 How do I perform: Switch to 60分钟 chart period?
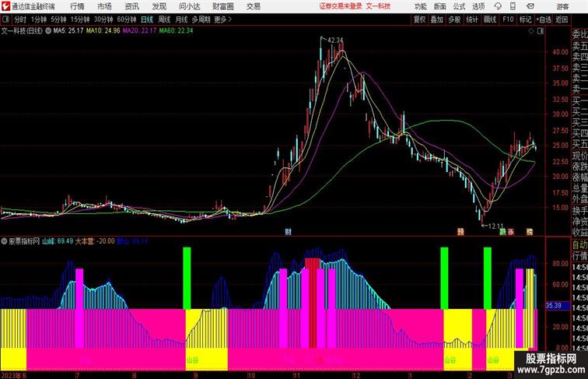(127, 19)
